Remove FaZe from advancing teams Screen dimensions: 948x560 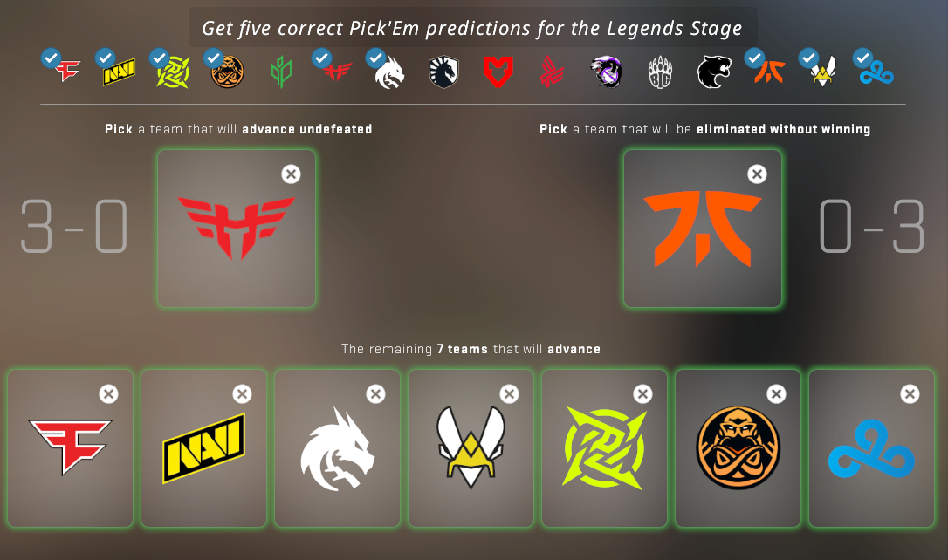(108, 394)
